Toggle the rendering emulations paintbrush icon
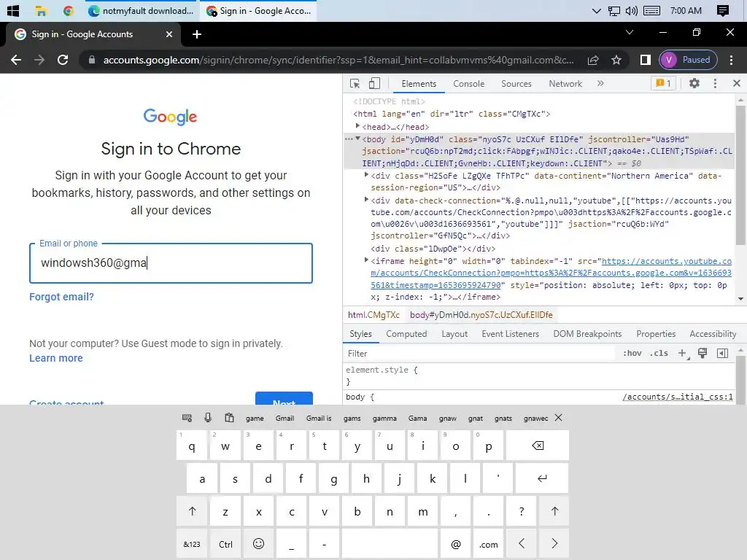Viewport: 747px width, 560px height. [x=703, y=354]
